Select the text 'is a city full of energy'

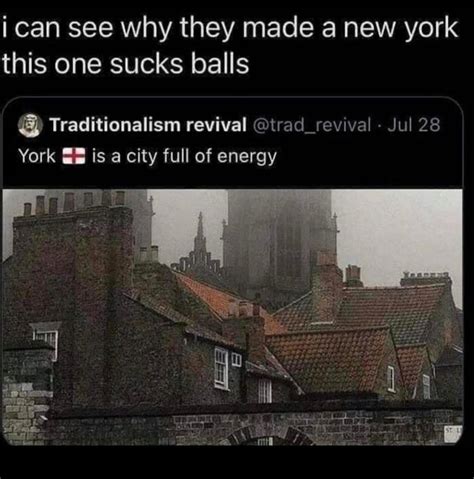coord(184,157)
